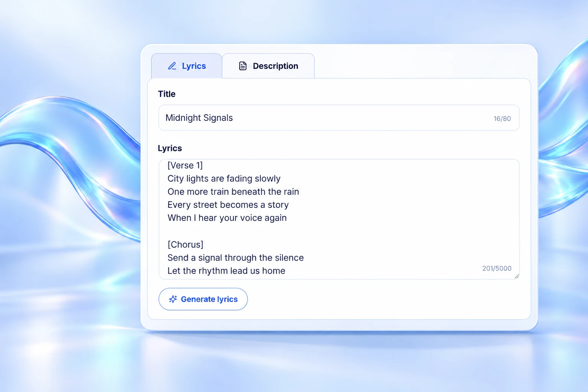
Task: Click the "[Verse 1]" section marker
Action: (185, 165)
